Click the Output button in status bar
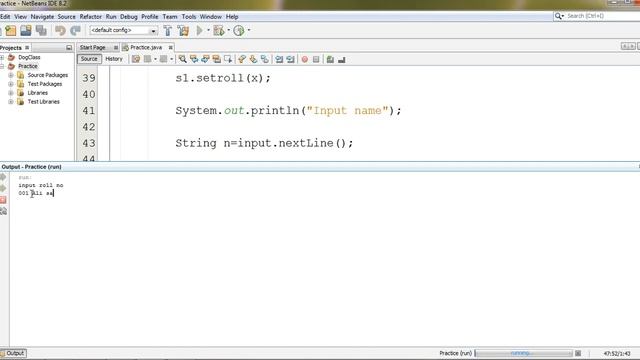Viewport: 640px width, 360px height. (x=13, y=353)
